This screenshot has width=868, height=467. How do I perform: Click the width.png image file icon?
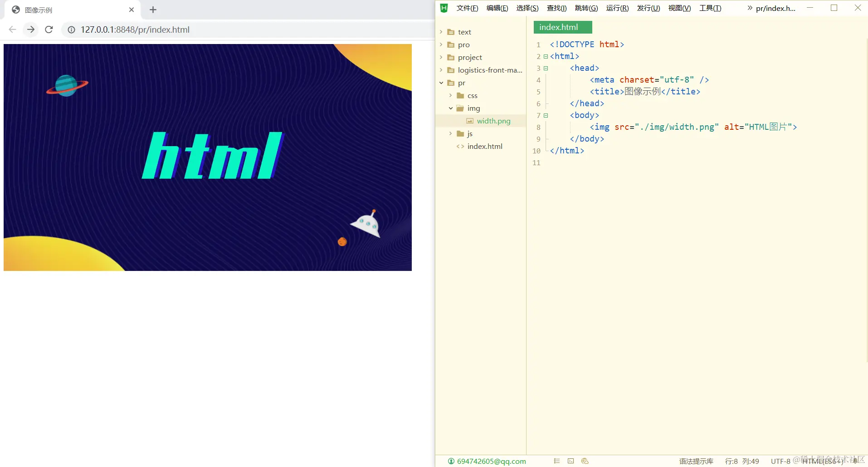[x=470, y=121]
